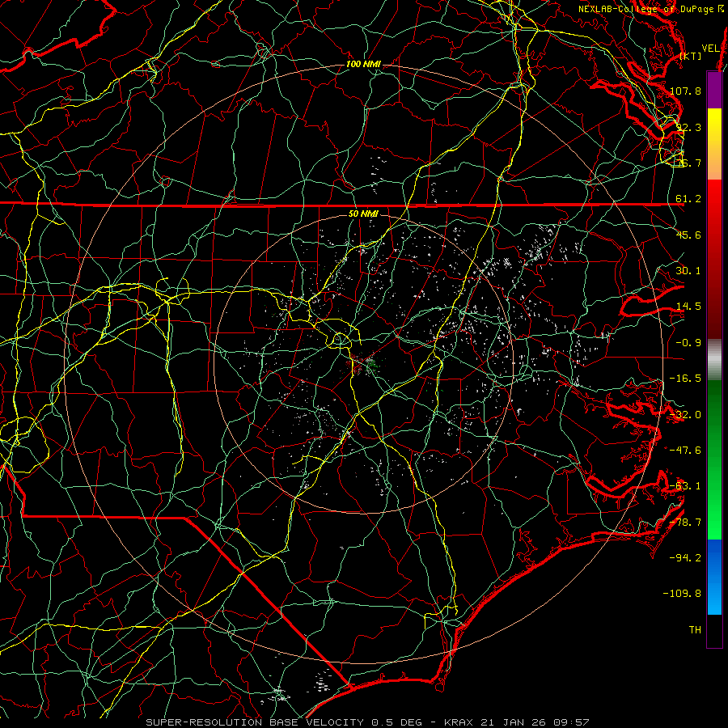The width and height of the screenshot is (728, 728).
Task: Click the -109.8 legend value
Action: [683, 594]
